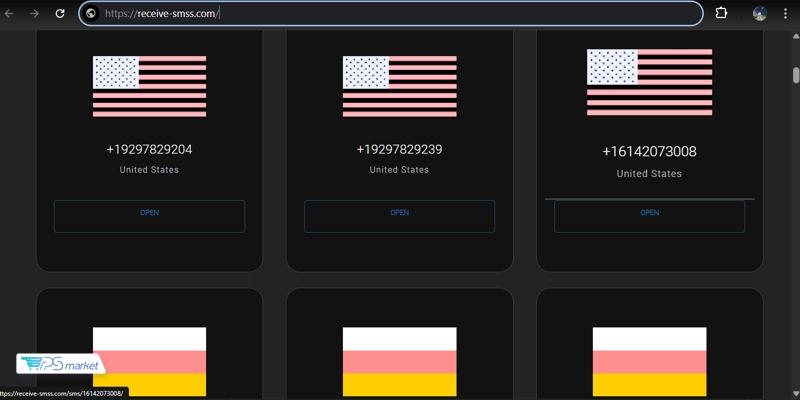
Task: Click the US flag above +19297829204
Action: coord(149,86)
